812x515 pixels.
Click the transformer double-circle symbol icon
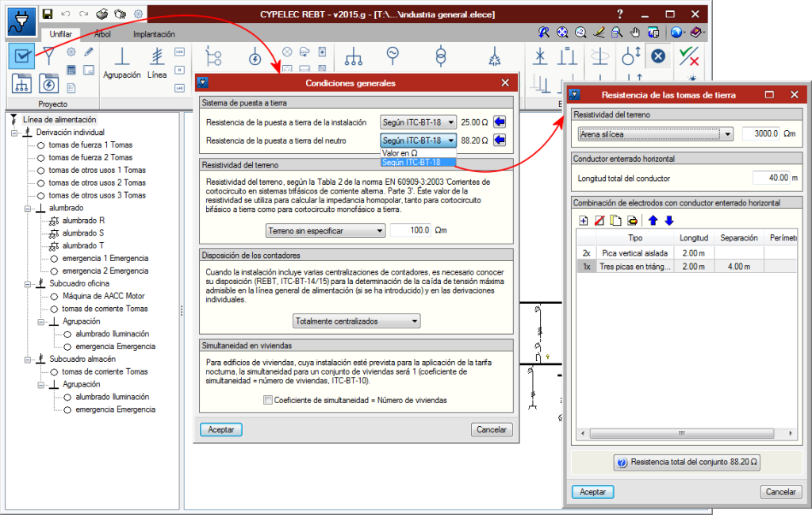[441, 56]
